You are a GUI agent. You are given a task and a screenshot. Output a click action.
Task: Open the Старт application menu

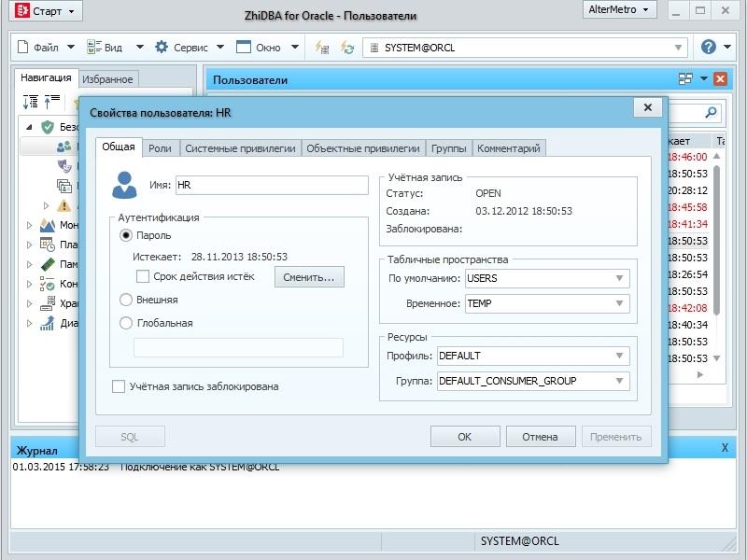(x=46, y=10)
